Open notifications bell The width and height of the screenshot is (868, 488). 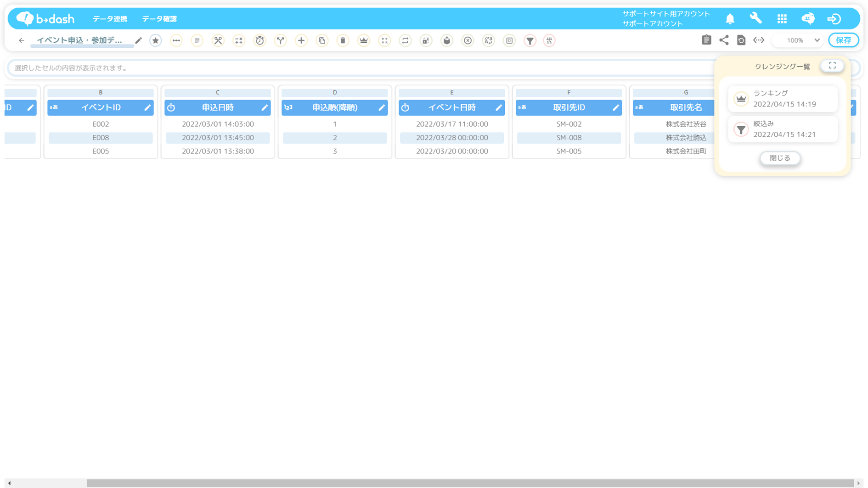[x=730, y=19]
